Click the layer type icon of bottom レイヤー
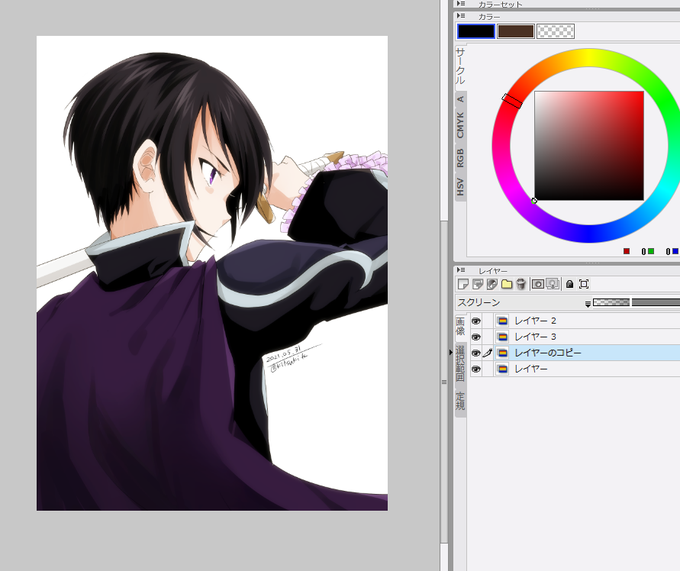This screenshot has width=680, height=571. 502,369
